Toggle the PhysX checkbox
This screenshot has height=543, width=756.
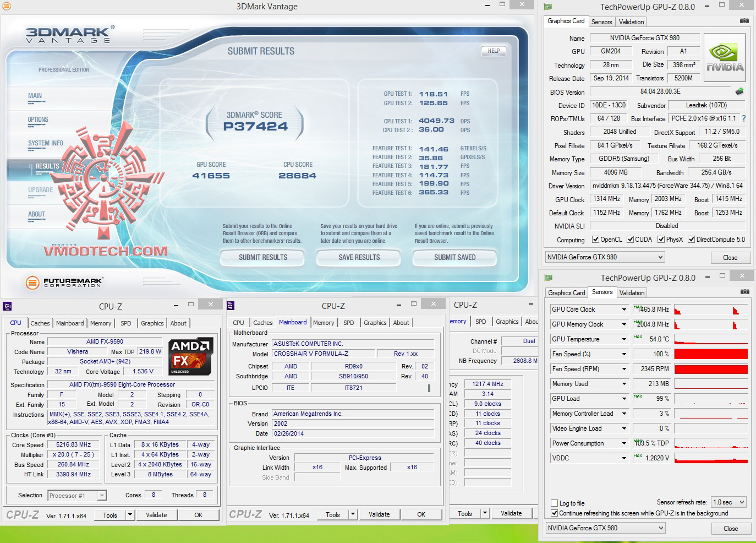[661, 240]
